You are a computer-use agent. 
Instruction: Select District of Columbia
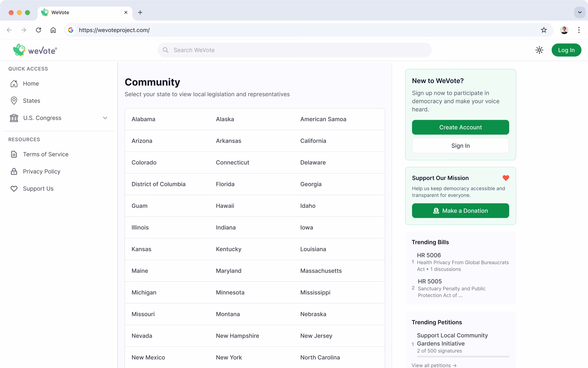(x=158, y=184)
